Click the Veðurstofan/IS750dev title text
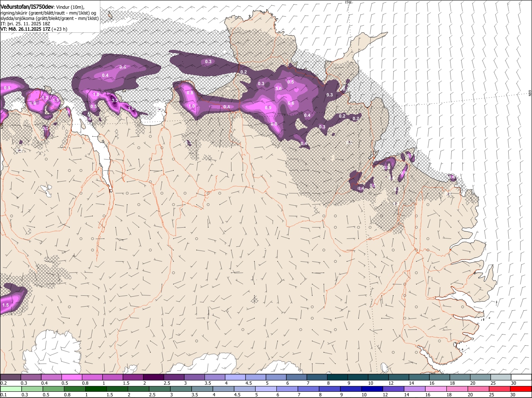Image resolution: width=532 pixels, height=398 pixels. pos(27,7)
